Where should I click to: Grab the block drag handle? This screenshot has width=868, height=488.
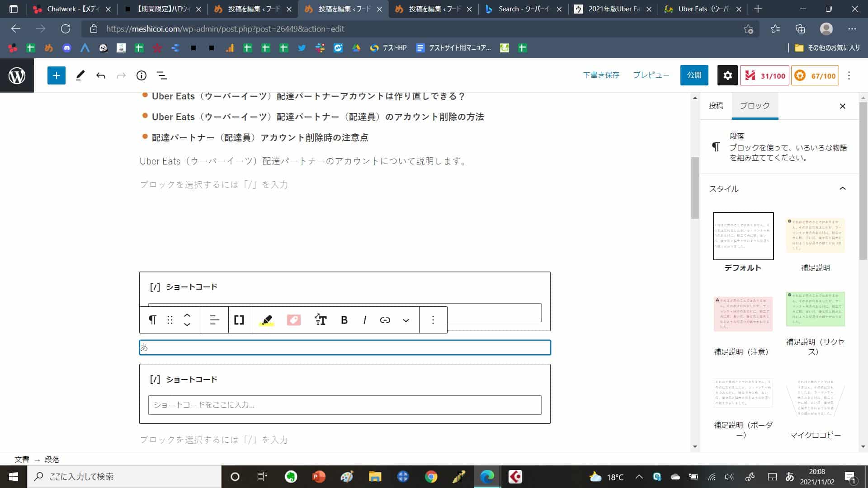coord(170,320)
